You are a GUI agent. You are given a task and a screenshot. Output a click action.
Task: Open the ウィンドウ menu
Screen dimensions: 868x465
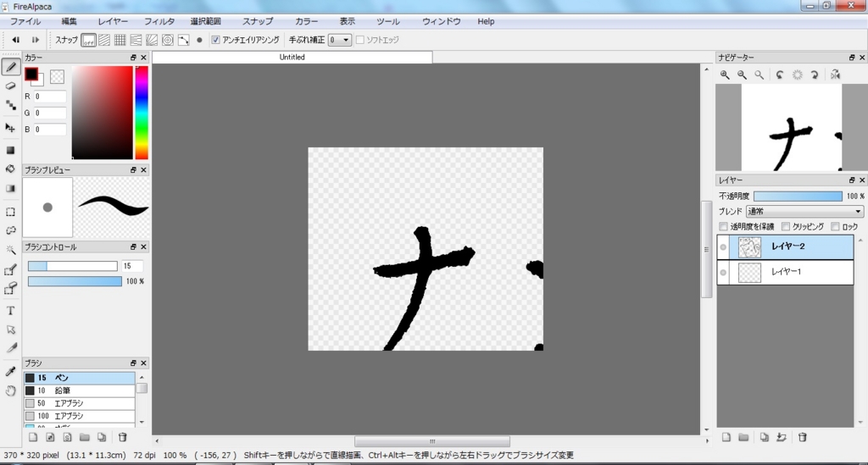click(441, 21)
